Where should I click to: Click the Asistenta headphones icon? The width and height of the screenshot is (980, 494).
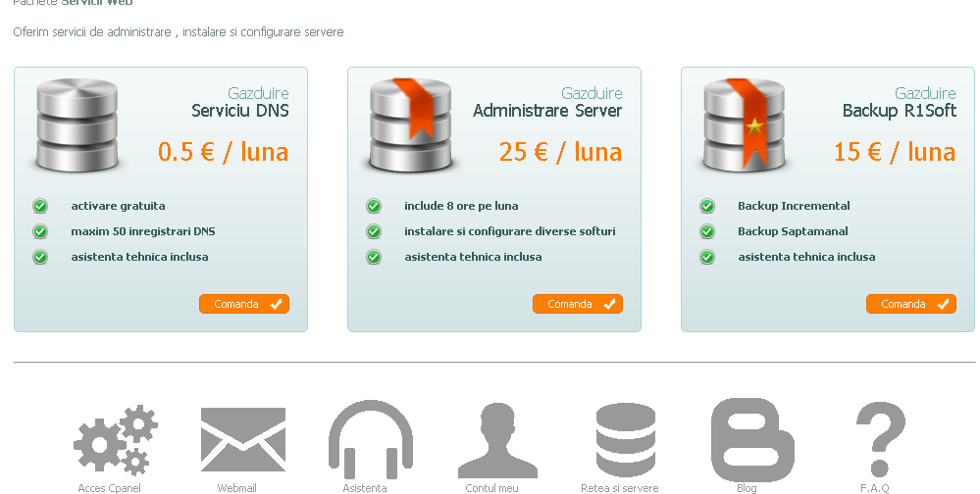point(371,440)
